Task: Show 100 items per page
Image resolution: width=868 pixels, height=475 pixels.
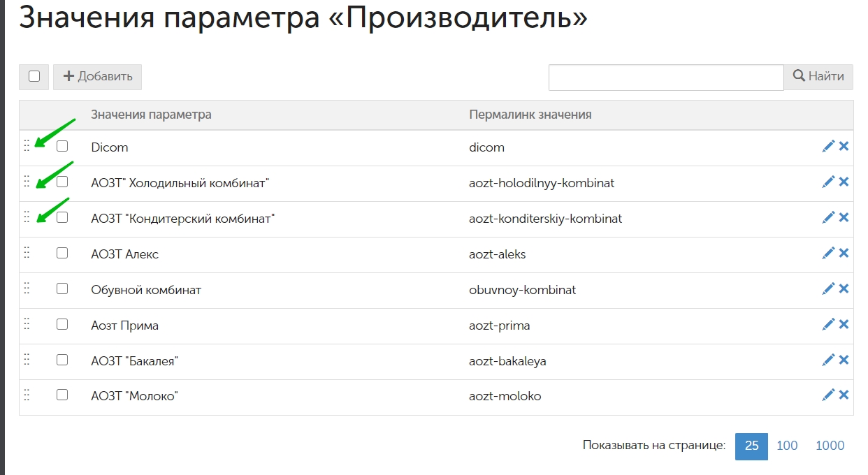Action: coord(787,446)
